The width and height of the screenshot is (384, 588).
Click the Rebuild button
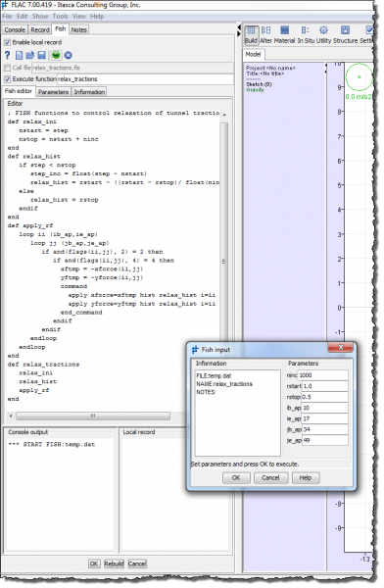tap(114, 563)
